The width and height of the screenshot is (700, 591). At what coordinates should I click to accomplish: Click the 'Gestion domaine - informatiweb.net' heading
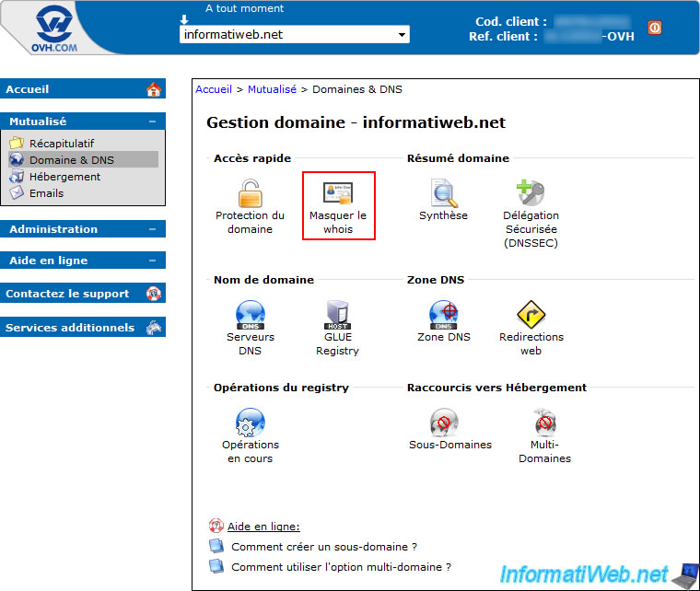tap(356, 122)
